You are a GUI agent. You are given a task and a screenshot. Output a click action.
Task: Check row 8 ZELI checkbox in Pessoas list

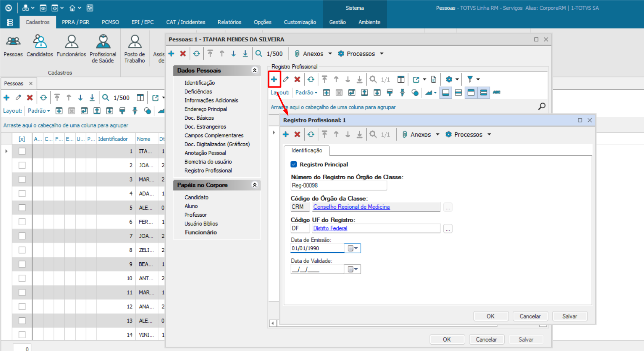click(x=22, y=250)
